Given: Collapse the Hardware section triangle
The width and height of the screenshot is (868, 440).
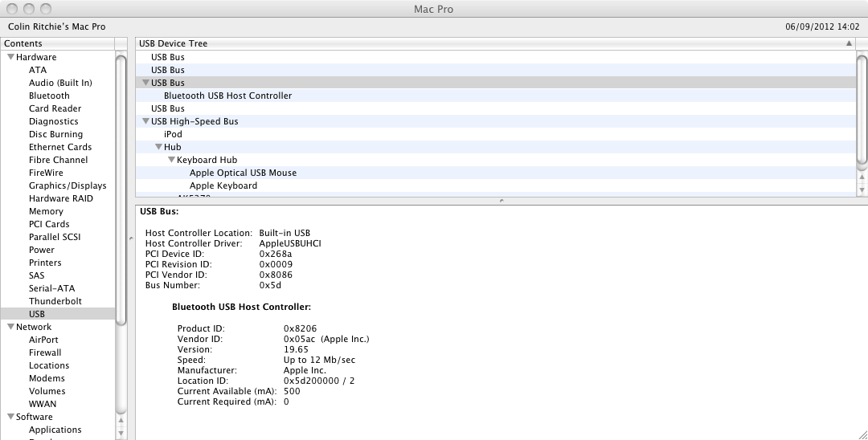Looking at the screenshot, I should click(10, 57).
